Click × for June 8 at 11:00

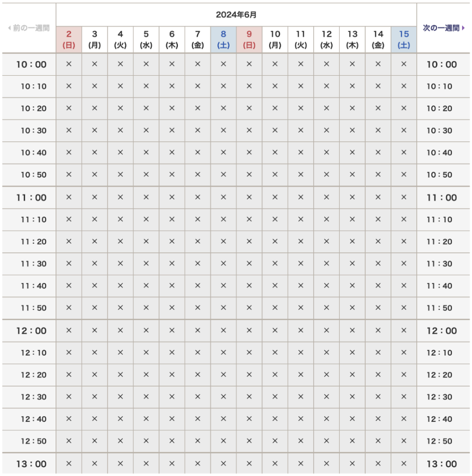[223, 198]
